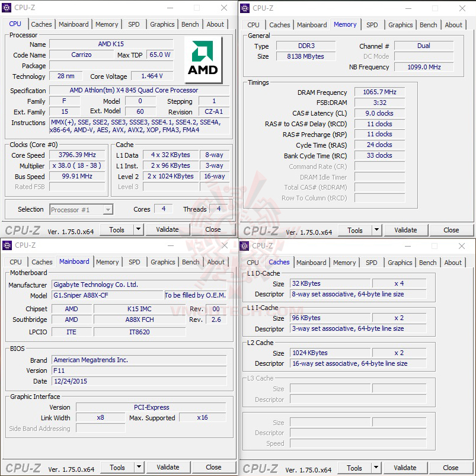Click Validate button in the CPU tab window
This screenshot has height=476, width=476.
[x=168, y=229]
